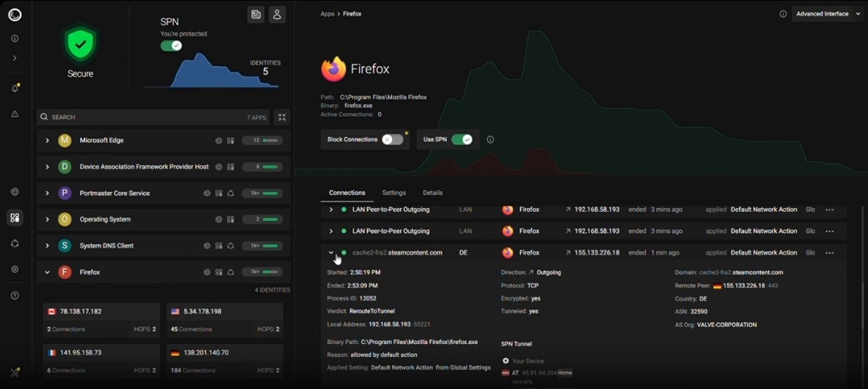Open Microsoft Edge app settings grid icon
Image resolution: width=868 pixels, height=389 pixels.
(230, 141)
